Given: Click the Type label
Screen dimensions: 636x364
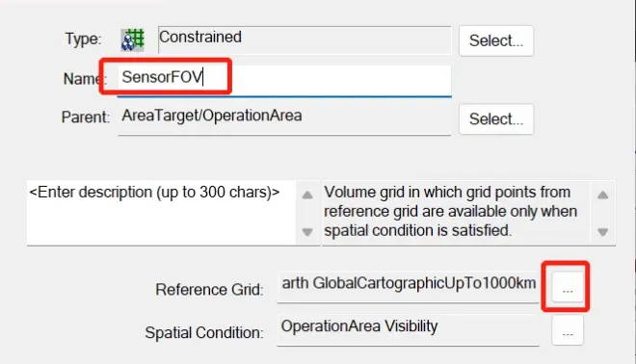Looking at the screenshot, I should tap(83, 39).
